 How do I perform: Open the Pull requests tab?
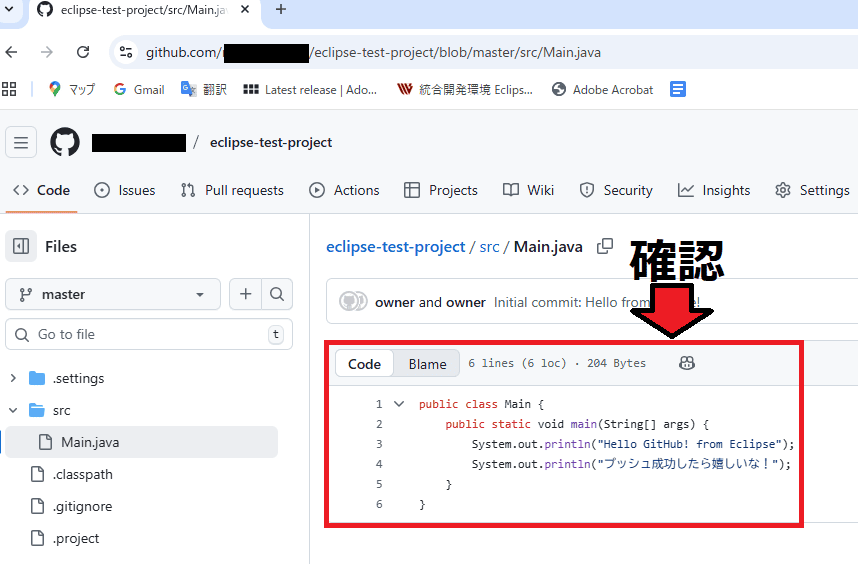(232, 190)
